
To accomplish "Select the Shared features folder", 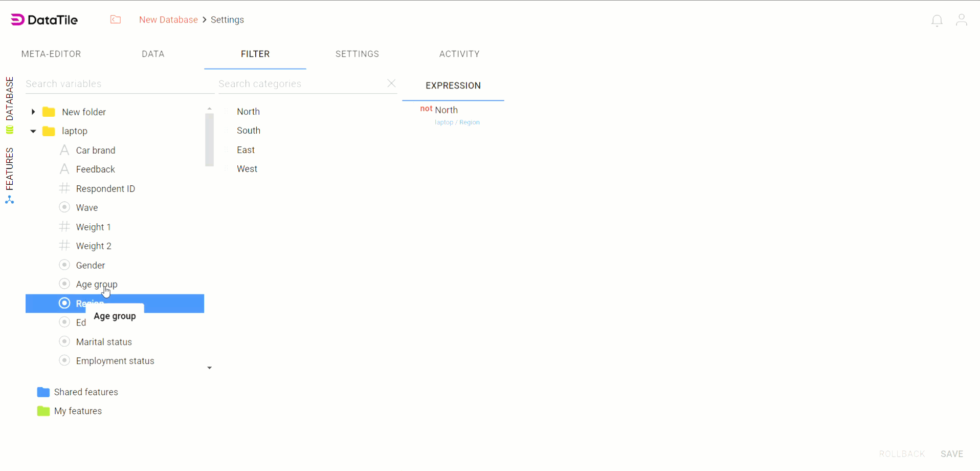I will pos(85,392).
